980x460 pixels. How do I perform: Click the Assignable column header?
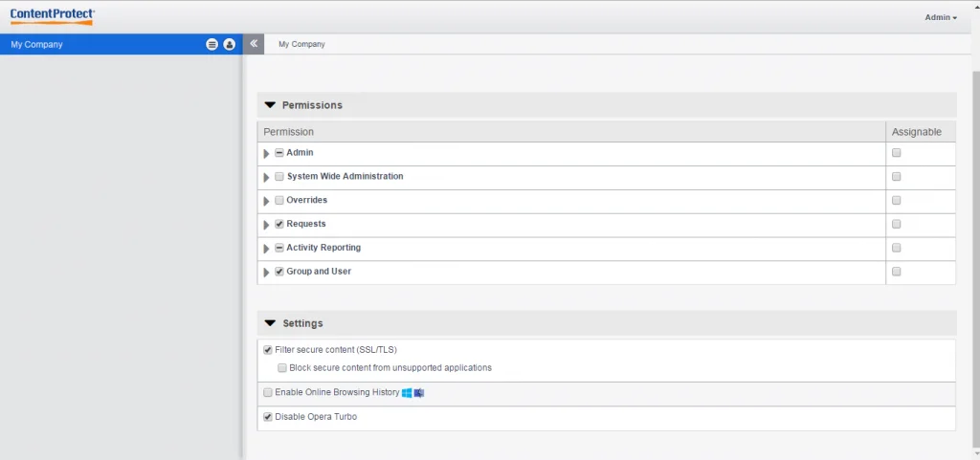point(916,131)
